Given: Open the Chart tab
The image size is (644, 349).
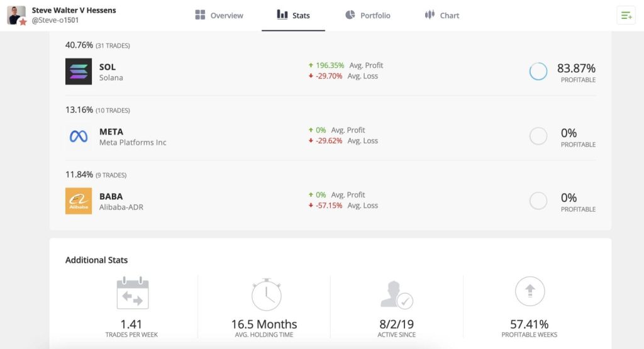Looking at the screenshot, I should click(x=442, y=16).
